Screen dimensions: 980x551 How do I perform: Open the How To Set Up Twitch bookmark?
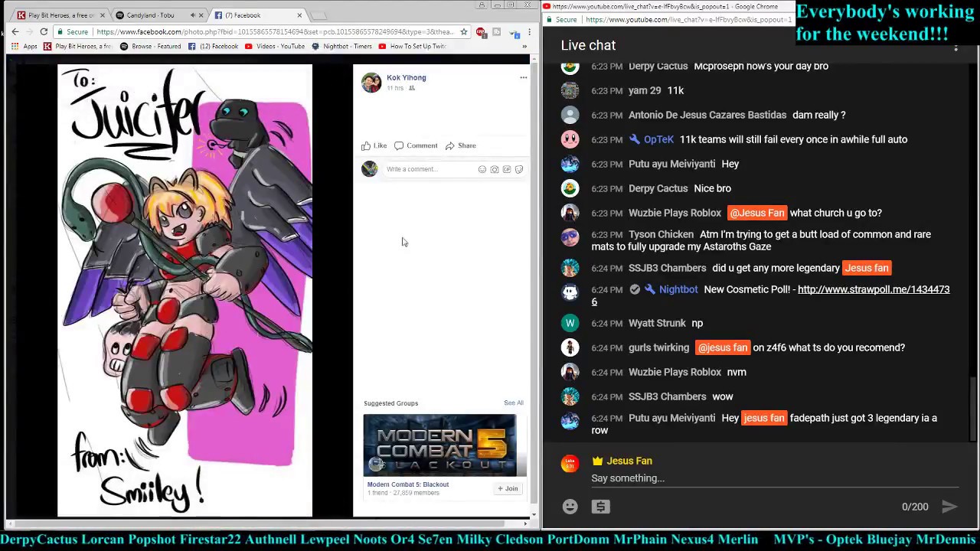point(412,47)
